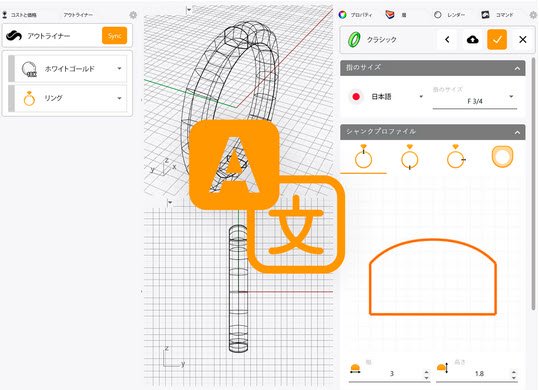This screenshot has width=539, height=390.
Task: Select the first shank profile ring icon
Action: 363,157
